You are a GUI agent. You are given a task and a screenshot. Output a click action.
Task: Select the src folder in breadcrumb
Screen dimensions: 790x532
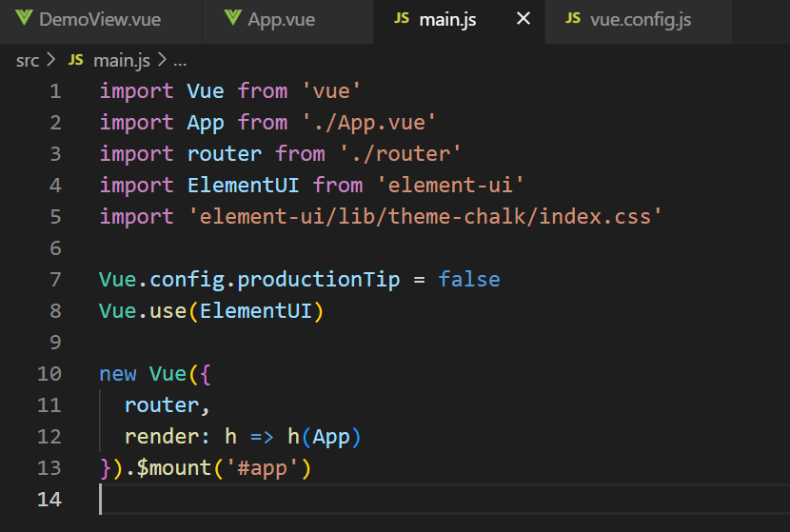click(x=28, y=61)
